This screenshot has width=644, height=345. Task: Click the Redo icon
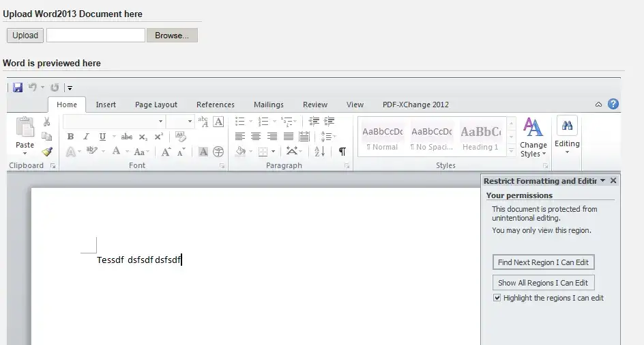(x=54, y=87)
